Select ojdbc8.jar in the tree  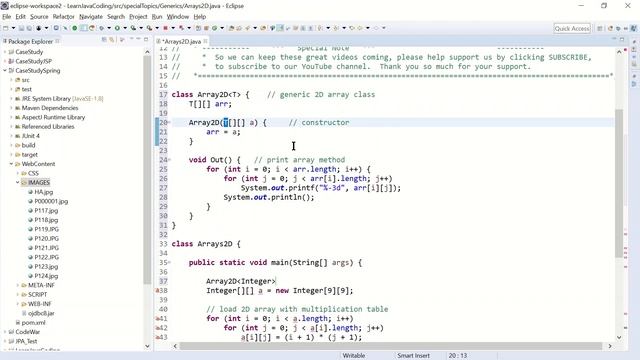41,313
